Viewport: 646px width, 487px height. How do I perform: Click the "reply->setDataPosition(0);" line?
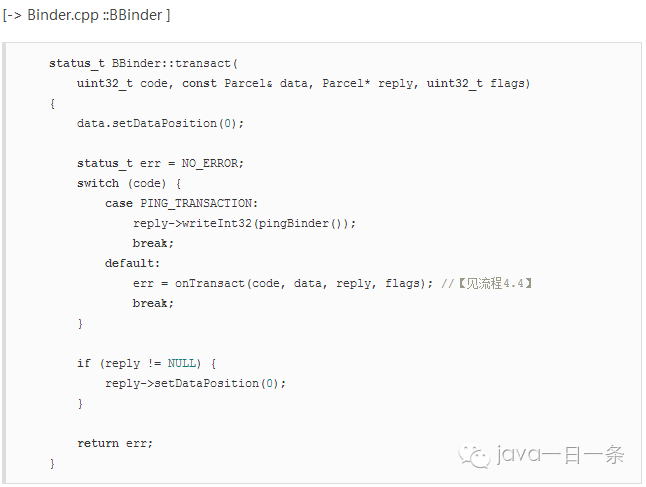(202, 383)
